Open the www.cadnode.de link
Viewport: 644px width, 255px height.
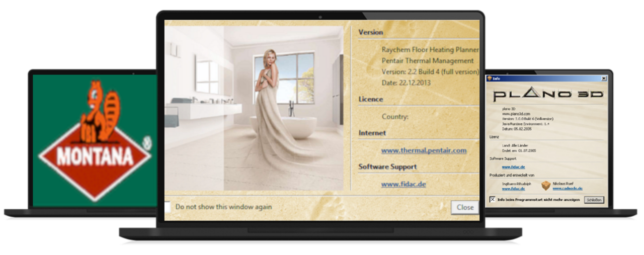(x=568, y=189)
